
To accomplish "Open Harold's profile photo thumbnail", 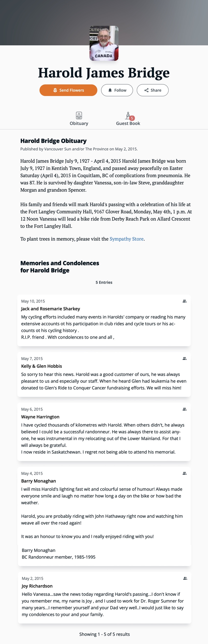I will click(x=104, y=43).
